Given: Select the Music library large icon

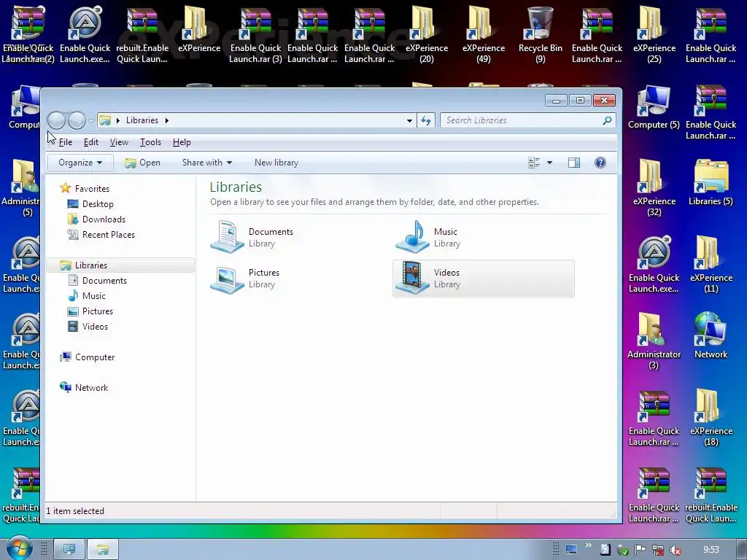Looking at the screenshot, I should [x=413, y=237].
